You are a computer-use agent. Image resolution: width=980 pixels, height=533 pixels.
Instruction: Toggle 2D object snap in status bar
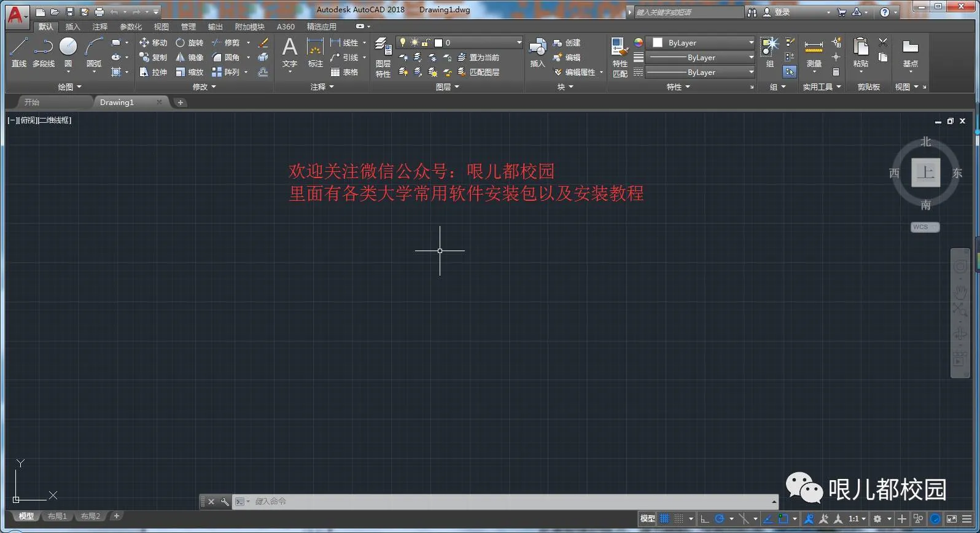tap(784, 519)
